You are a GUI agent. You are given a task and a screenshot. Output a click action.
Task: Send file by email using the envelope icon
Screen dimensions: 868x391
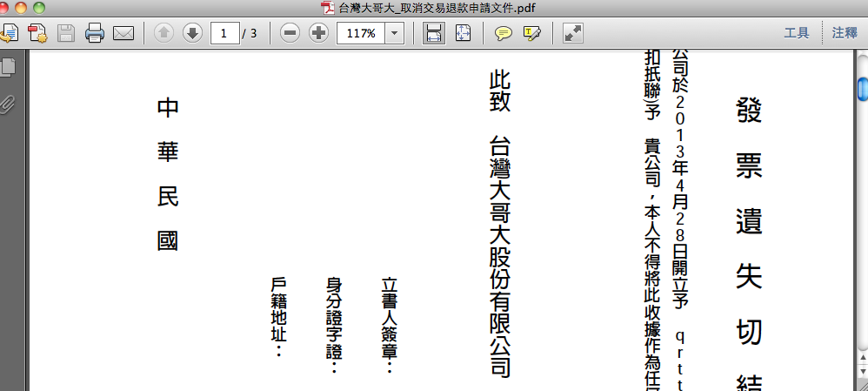click(124, 33)
